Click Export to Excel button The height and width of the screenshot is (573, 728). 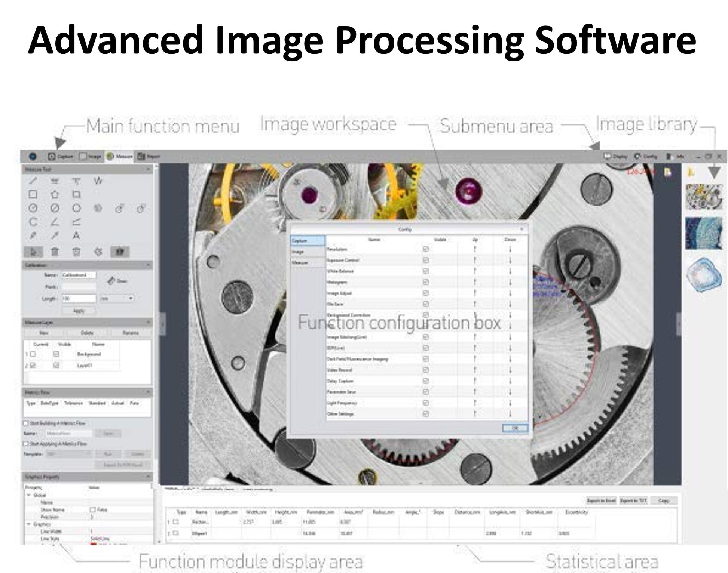tap(601, 500)
